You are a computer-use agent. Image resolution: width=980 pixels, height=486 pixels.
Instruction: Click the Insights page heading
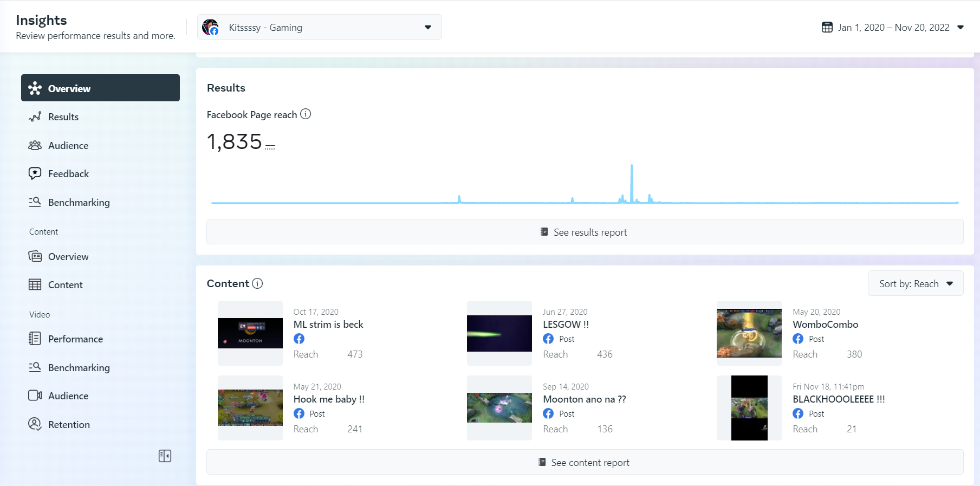41,20
